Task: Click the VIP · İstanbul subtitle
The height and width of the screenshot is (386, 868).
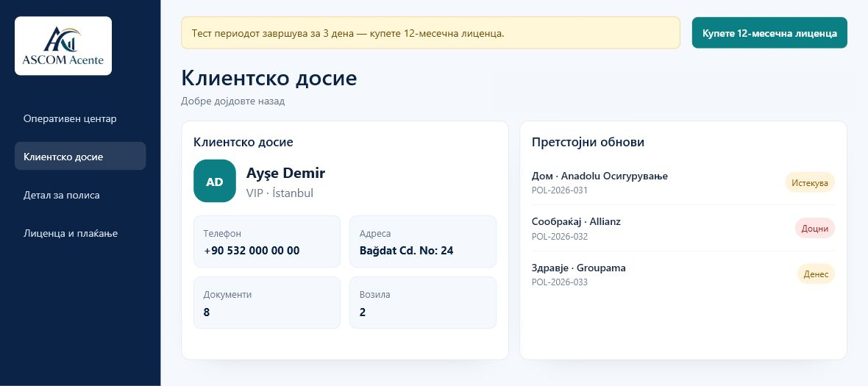Action: pos(280,193)
